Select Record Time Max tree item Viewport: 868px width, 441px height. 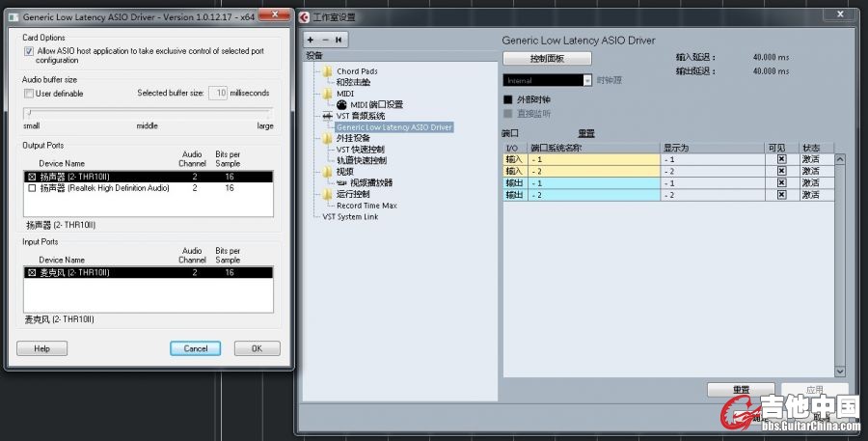click(x=366, y=205)
